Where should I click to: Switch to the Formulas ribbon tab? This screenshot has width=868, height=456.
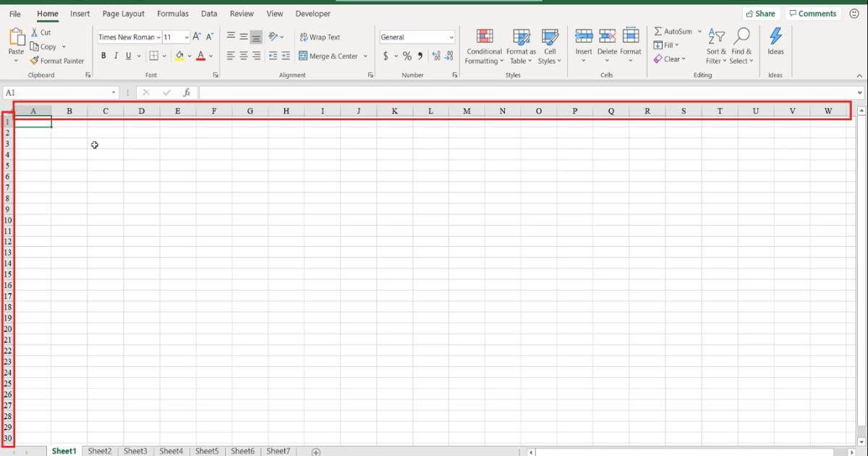coord(173,13)
